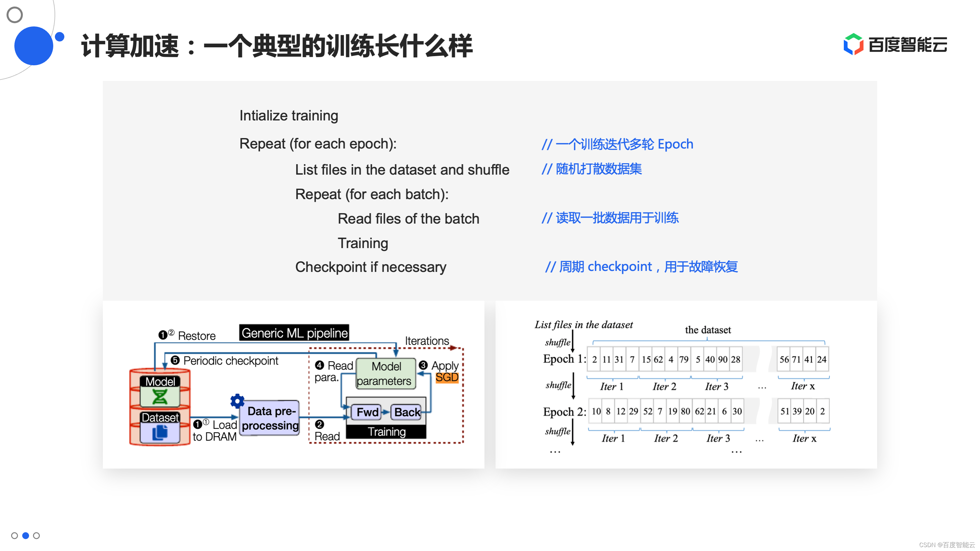Click the circled number 5 before Periodic checkpoint
Image resolution: width=980 pixels, height=551 pixels.
pos(175,360)
